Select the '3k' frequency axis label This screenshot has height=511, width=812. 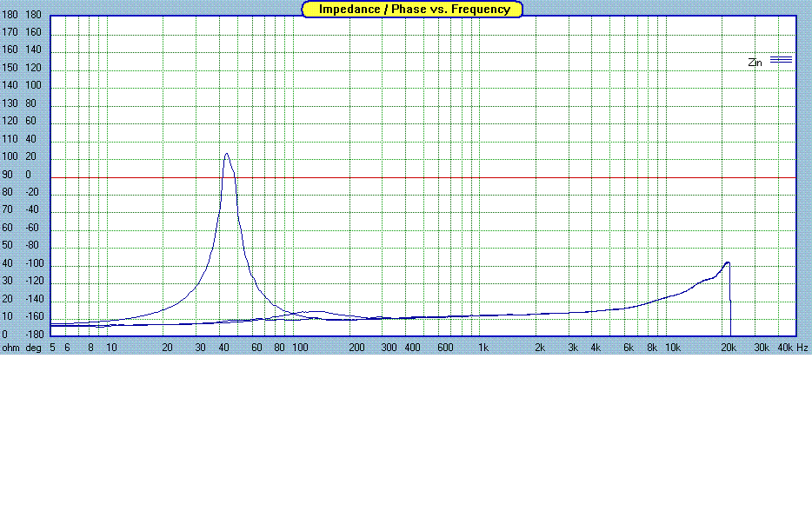pos(573,348)
